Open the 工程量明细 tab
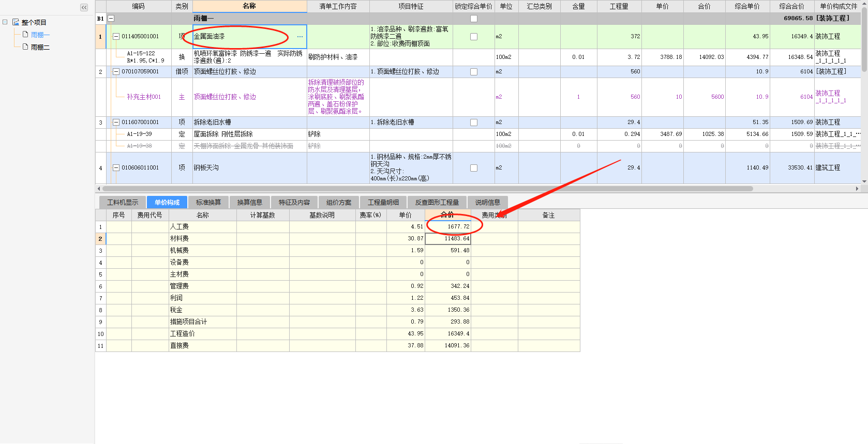The width and height of the screenshot is (868, 444). 383,202
